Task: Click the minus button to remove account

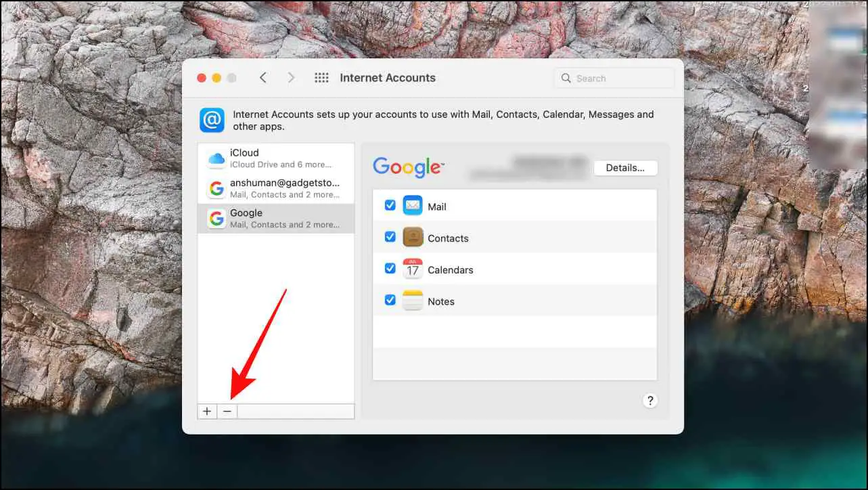Action: coord(227,411)
